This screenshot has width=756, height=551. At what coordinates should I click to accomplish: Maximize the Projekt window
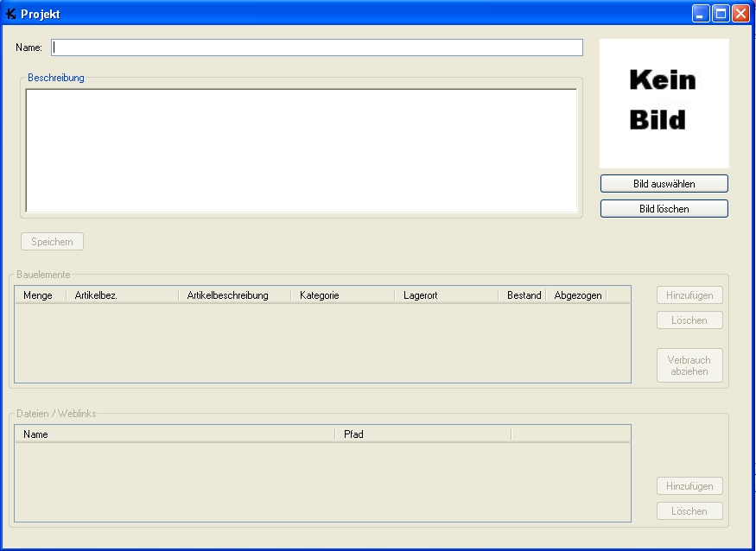click(721, 14)
